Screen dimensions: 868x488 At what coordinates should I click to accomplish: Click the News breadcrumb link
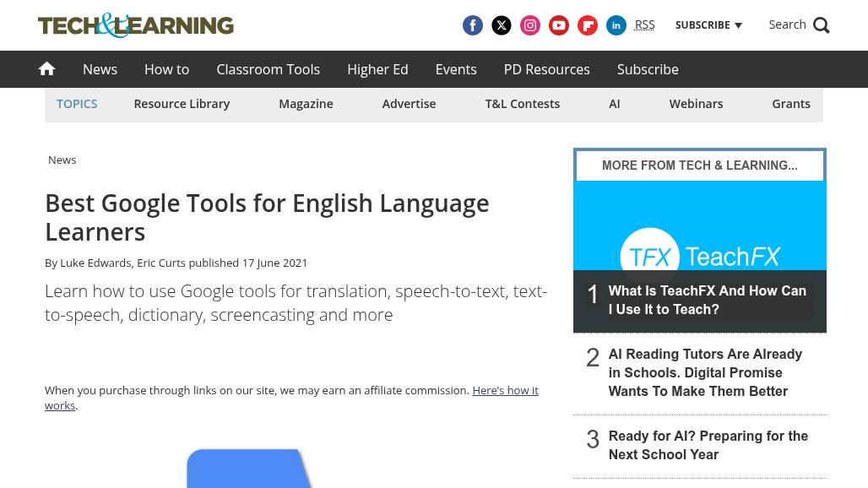click(62, 160)
